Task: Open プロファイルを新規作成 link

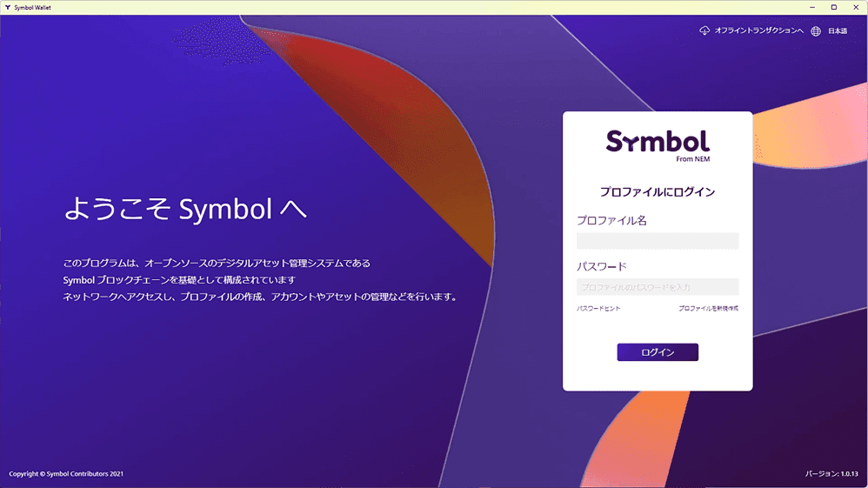Action: pyautogui.click(x=709, y=309)
